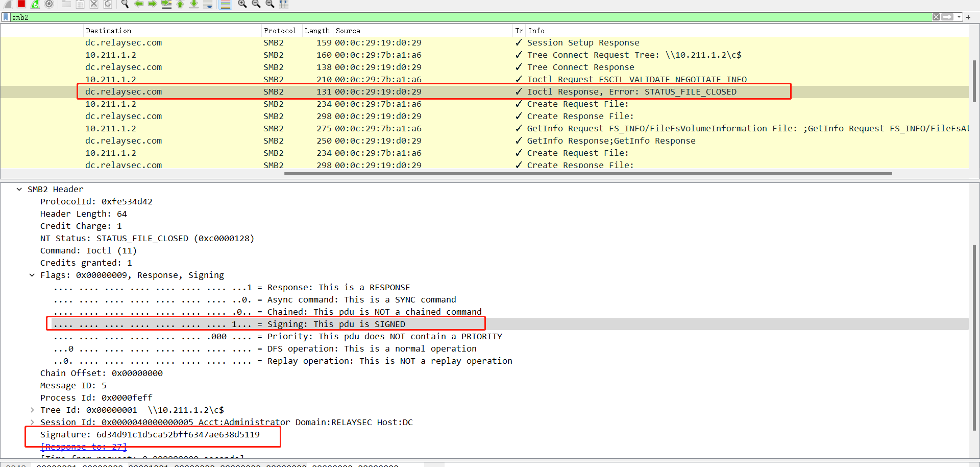980x467 pixels.
Task: Jump to the first packet
Action: point(180,4)
